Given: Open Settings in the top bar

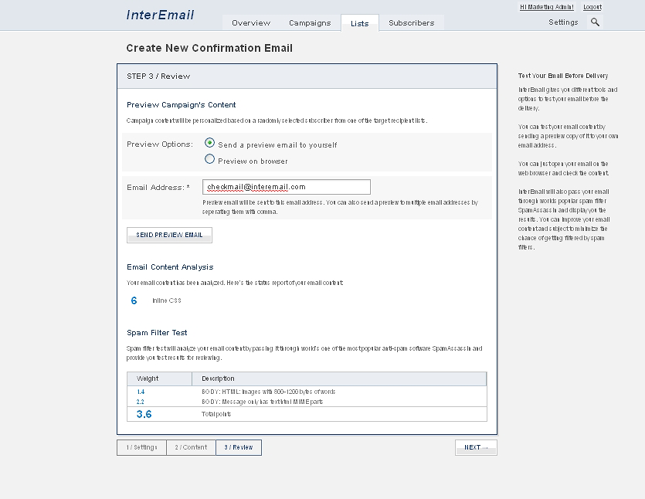Looking at the screenshot, I should tap(563, 22).
